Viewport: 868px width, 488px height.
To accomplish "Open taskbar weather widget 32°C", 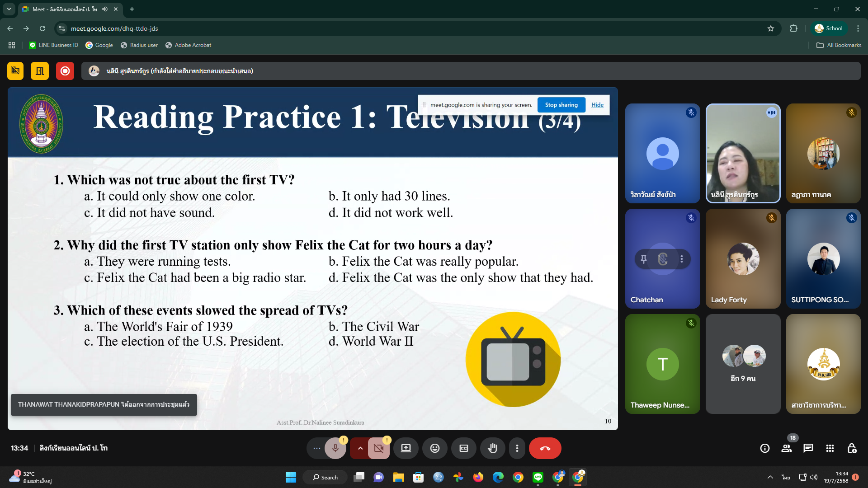I will (x=30, y=477).
